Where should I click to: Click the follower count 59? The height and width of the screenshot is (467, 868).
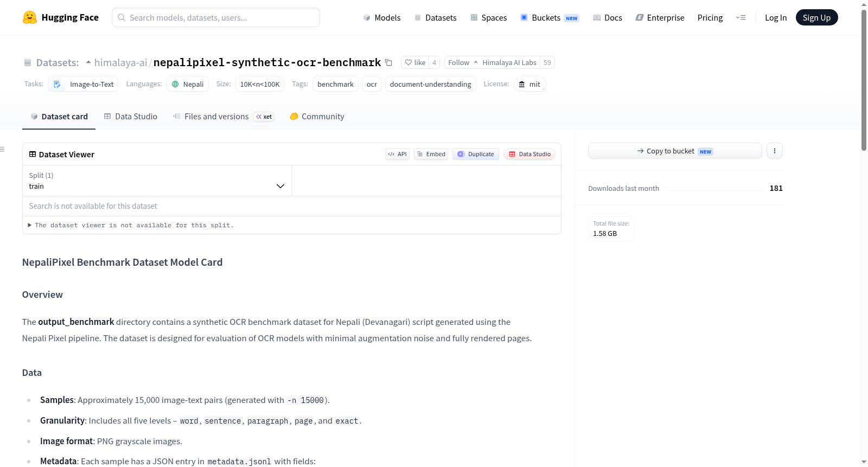coord(547,62)
